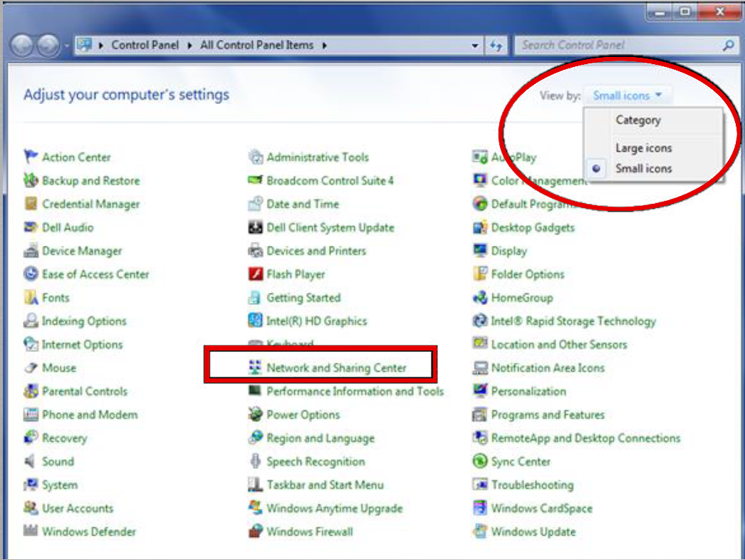745x560 pixels.
Task: Click the Flash Player icon
Action: click(256, 274)
